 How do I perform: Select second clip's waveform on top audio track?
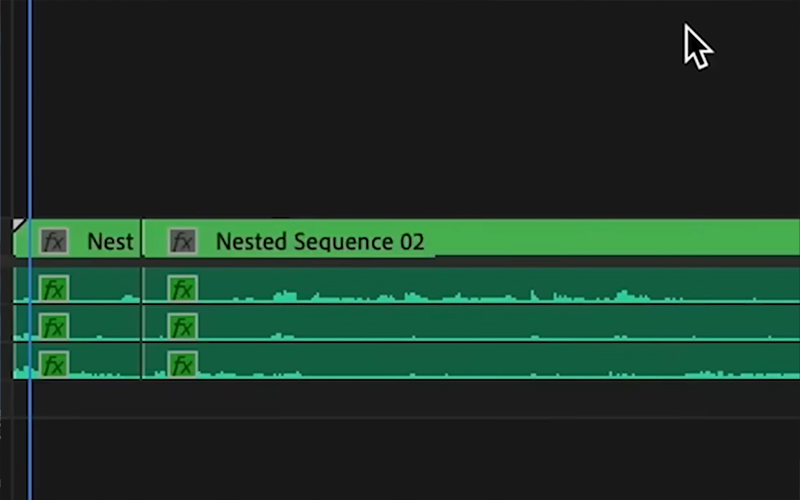click(450, 290)
